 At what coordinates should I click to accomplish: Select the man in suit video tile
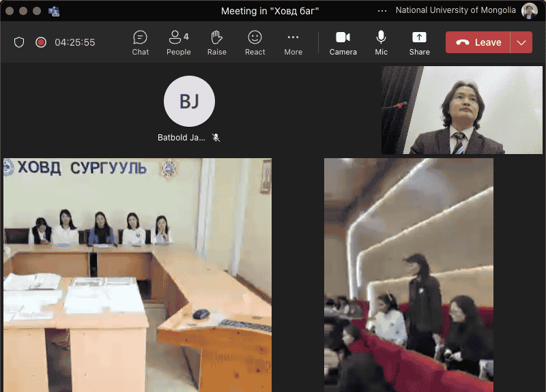pos(462,110)
